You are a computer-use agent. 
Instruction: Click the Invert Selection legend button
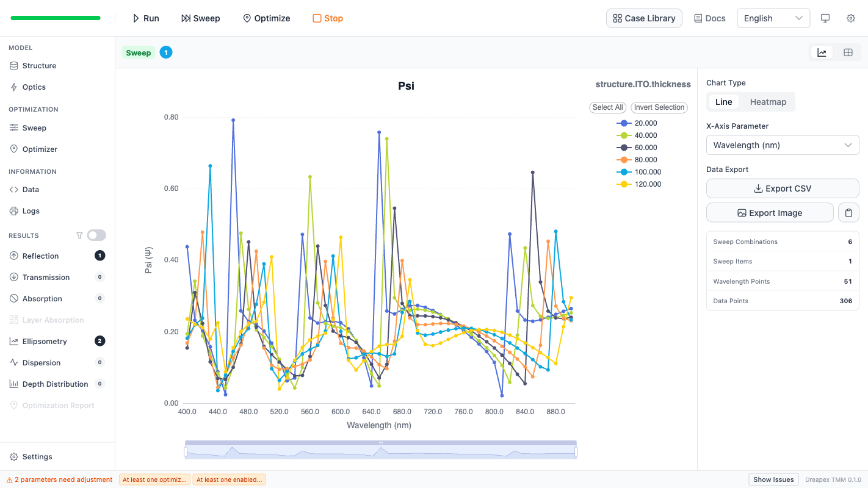[x=659, y=107]
